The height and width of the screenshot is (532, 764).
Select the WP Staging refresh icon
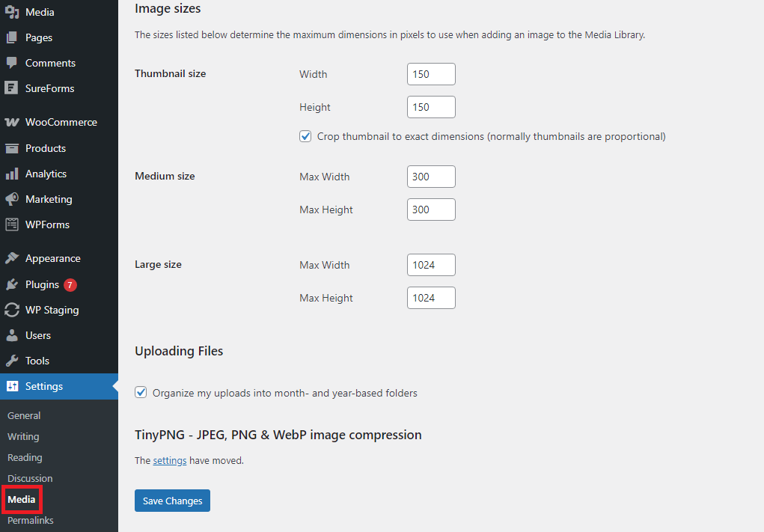click(13, 310)
